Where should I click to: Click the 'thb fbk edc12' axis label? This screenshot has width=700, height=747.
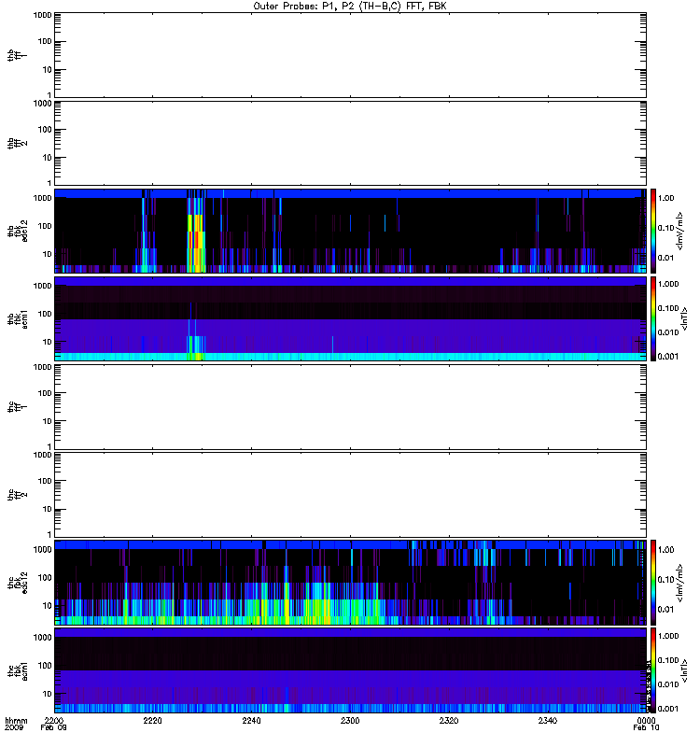[x=18, y=231]
